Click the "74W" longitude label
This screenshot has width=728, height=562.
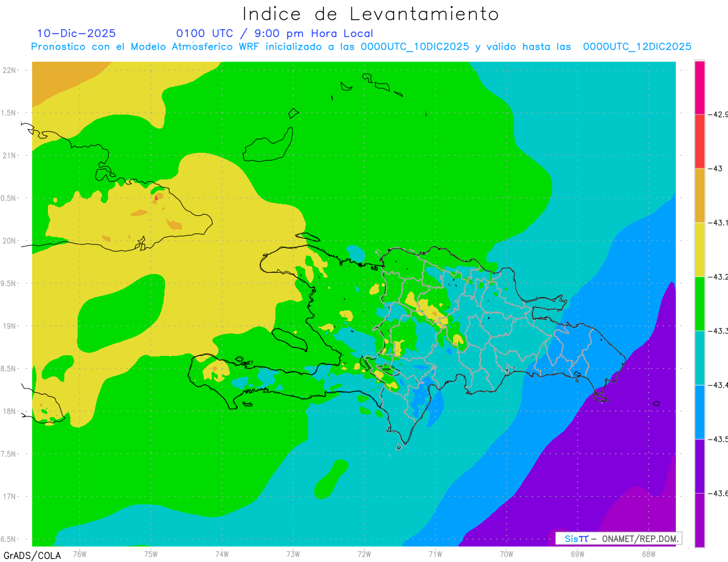(221, 554)
